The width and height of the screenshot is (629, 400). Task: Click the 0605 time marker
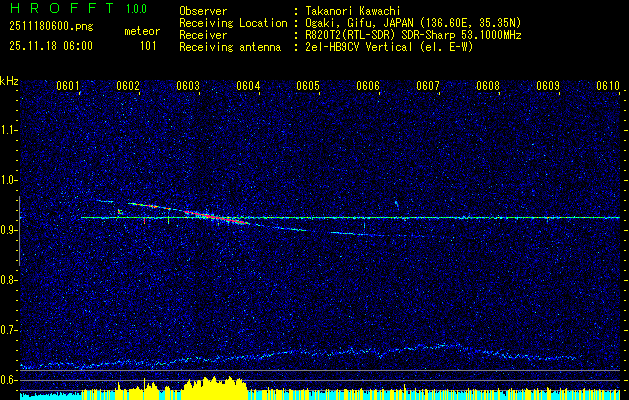308,86
